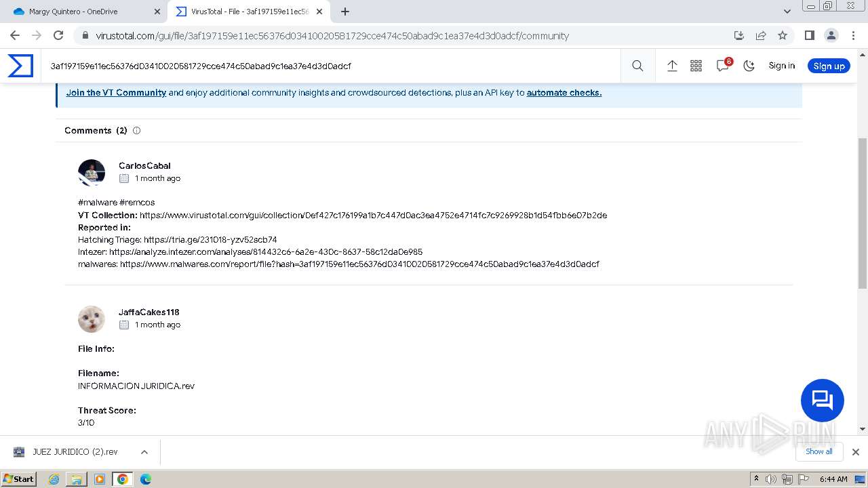Close the VirusTotal tab
This screenshot has width=868, height=488.
pyautogui.click(x=319, y=12)
